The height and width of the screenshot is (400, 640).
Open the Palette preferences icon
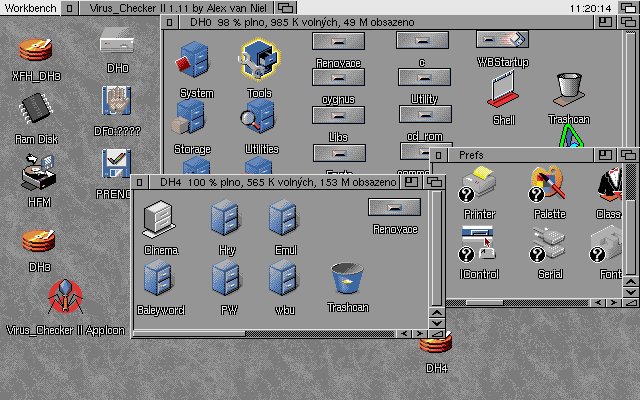[548, 185]
